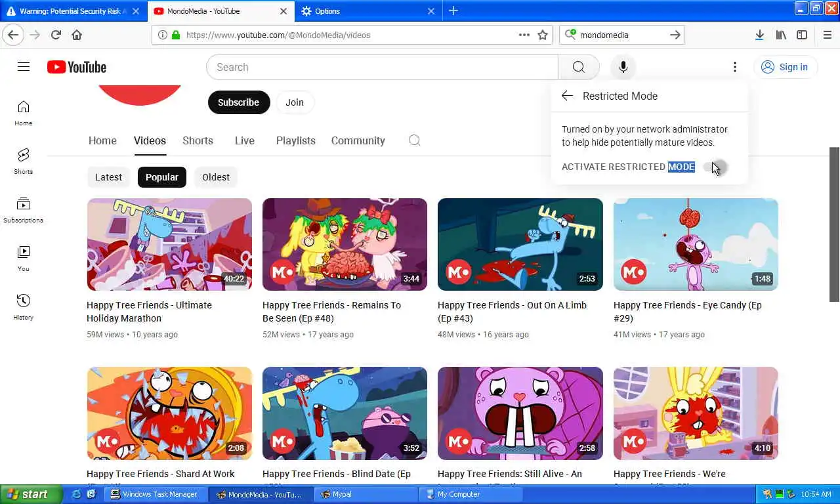Switch to channel Community tab
Viewport: 840px width, 504px height.
[358, 140]
